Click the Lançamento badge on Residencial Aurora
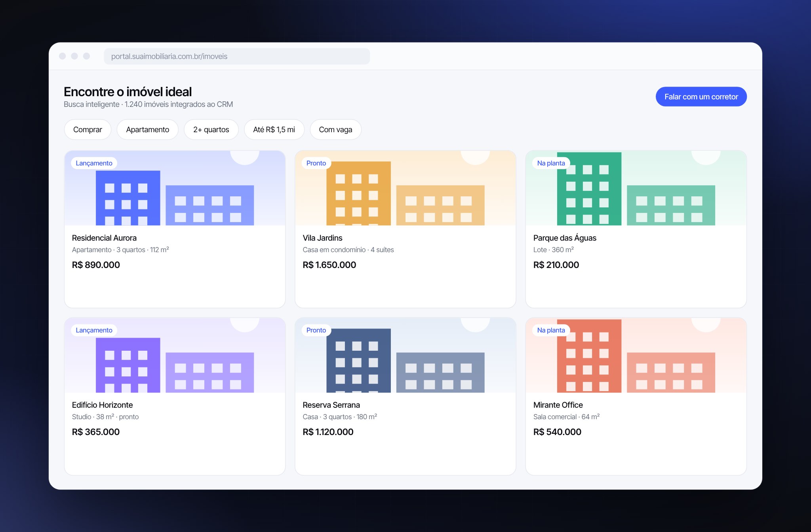This screenshot has width=811, height=532. [x=94, y=163]
